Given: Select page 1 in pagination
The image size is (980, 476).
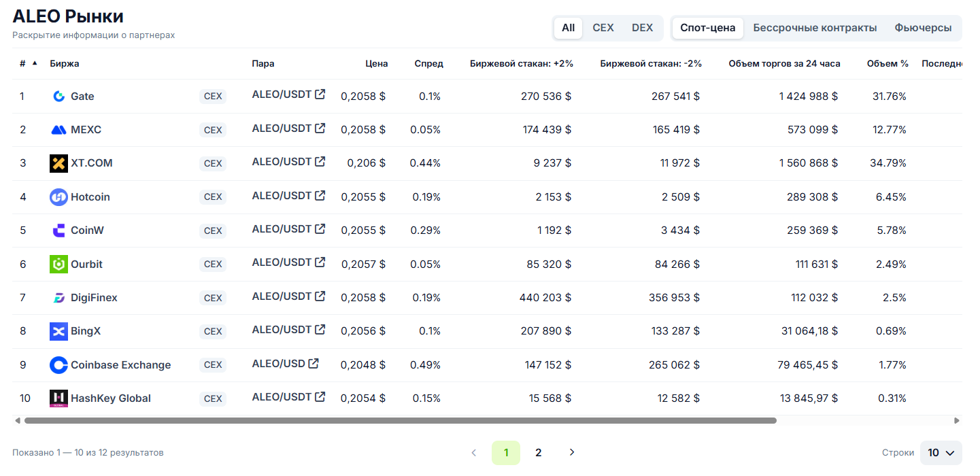Looking at the screenshot, I should (x=506, y=452).
